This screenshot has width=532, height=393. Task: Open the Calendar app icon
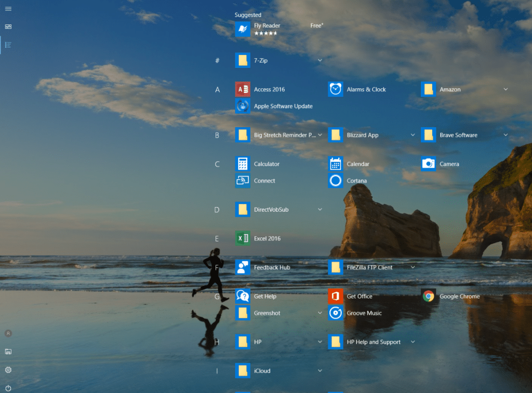click(x=336, y=164)
